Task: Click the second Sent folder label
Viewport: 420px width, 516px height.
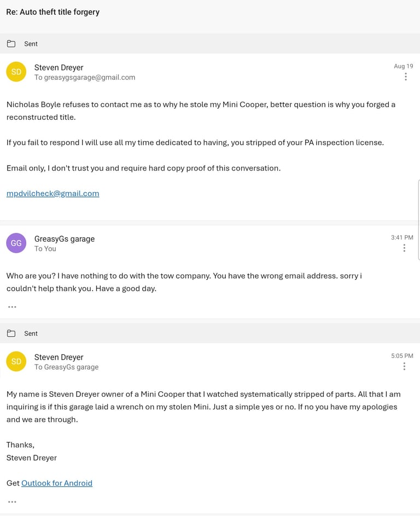Action: click(31, 333)
